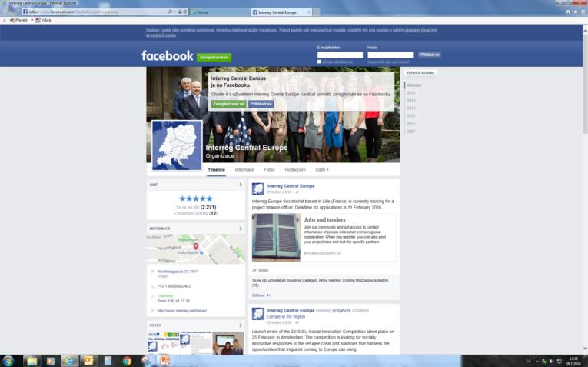Open File Explorer from the taskbar

pyautogui.click(x=32, y=361)
